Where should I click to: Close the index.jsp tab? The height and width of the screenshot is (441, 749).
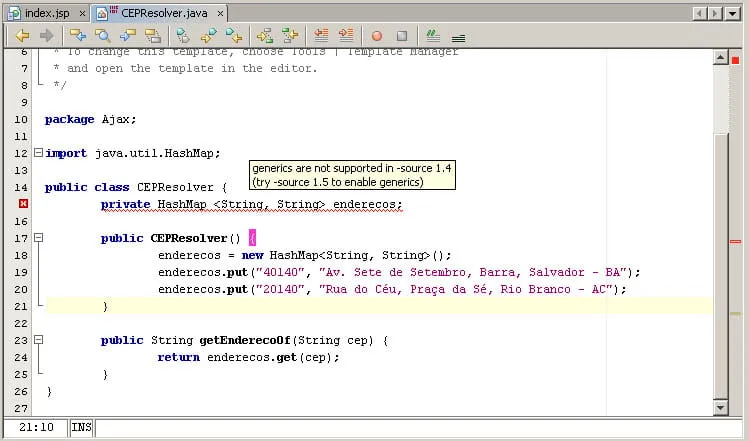click(82, 13)
